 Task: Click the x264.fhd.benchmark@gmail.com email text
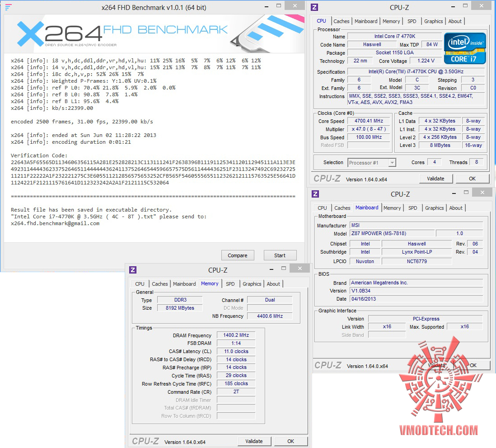click(x=55, y=223)
